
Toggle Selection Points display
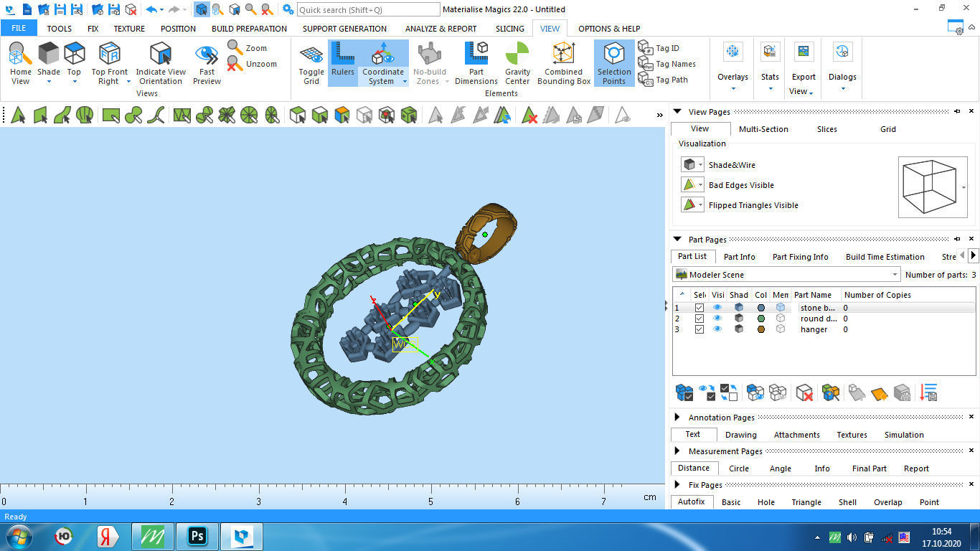point(614,62)
